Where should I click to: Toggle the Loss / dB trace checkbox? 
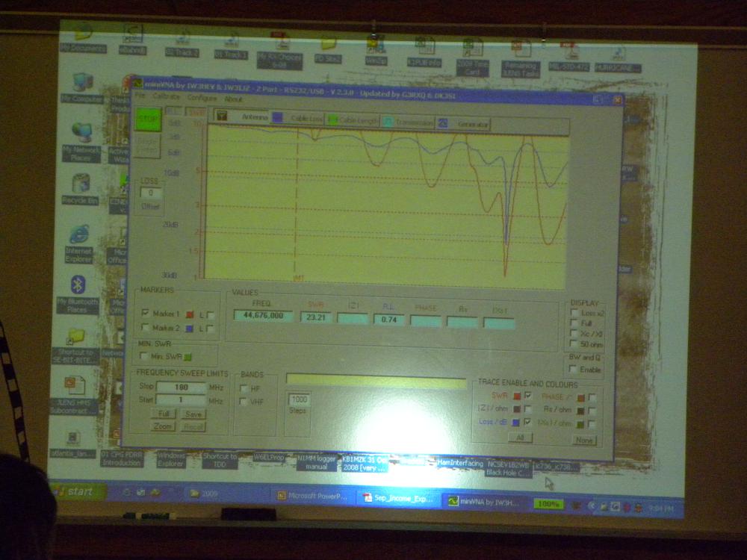tap(527, 422)
